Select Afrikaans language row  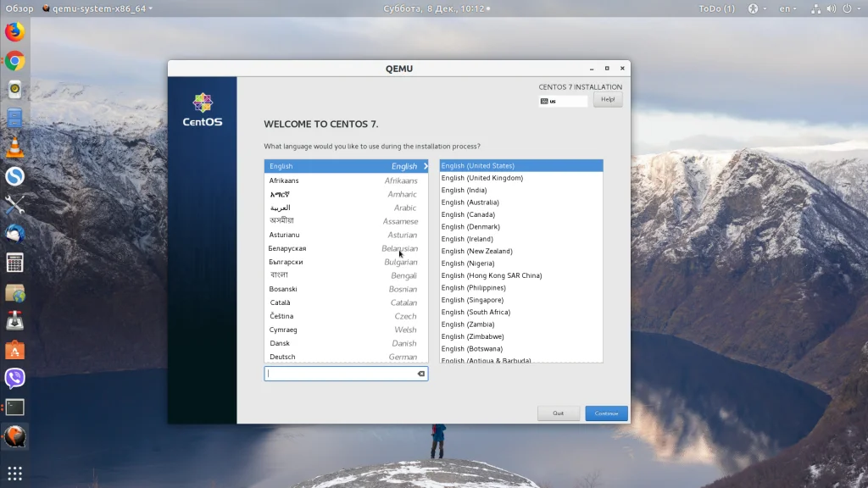click(346, 180)
